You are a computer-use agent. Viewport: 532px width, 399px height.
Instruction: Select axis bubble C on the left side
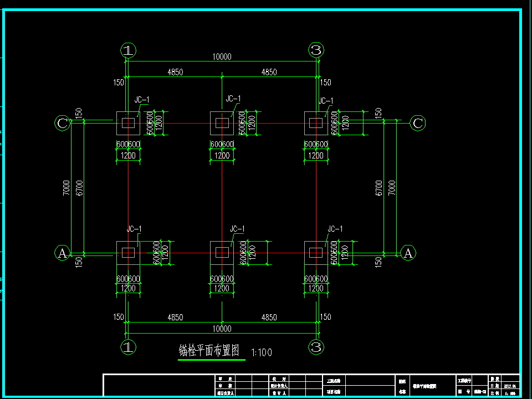pyautogui.click(x=63, y=123)
